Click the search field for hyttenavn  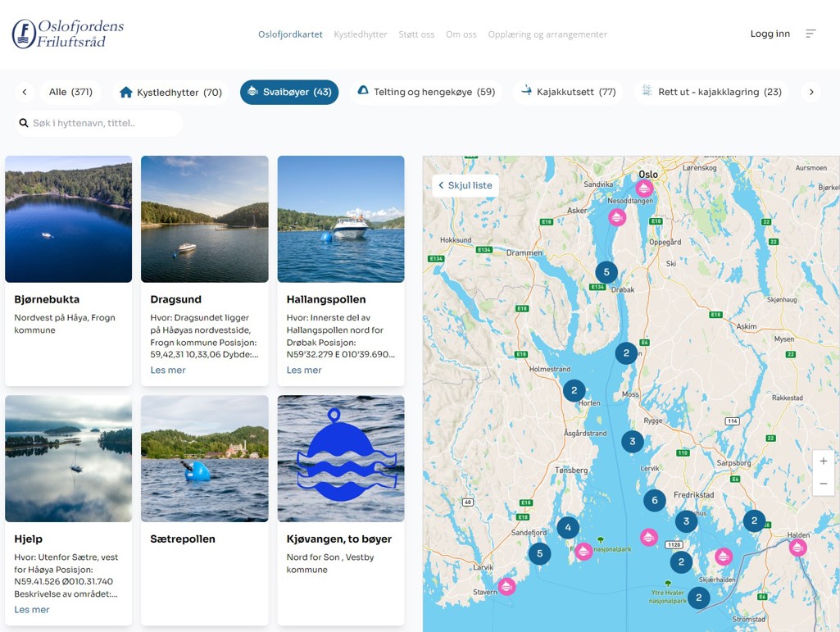[x=100, y=124]
